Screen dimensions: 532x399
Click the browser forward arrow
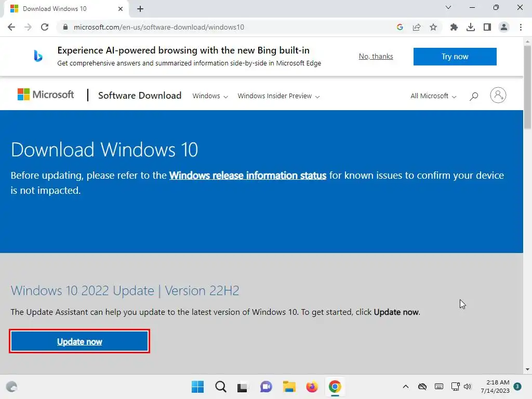point(28,27)
